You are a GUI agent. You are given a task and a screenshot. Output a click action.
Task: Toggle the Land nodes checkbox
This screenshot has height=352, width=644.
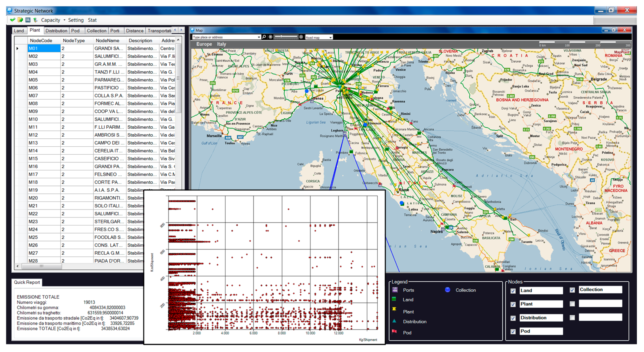pos(513,291)
